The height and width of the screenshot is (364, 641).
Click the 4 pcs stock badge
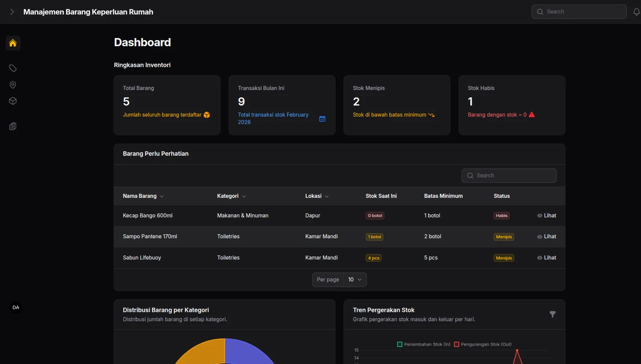[373, 258]
